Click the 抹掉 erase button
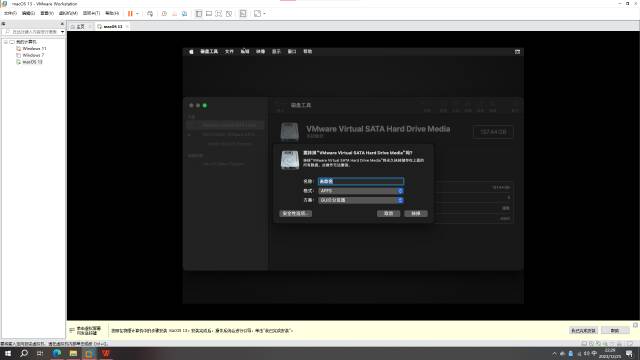The image size is (640, 360). click(416, 213)
